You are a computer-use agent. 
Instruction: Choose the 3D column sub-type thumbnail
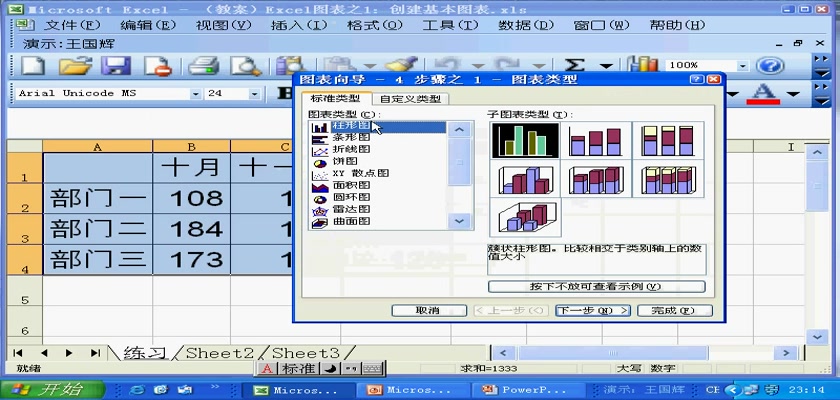click(x=527, y=217)
